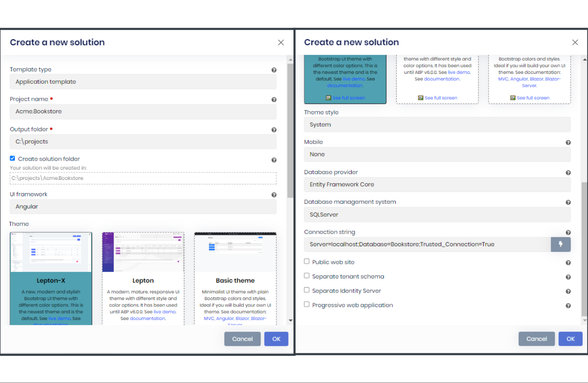The height and width of the screenshot is (383, 588).
Task: Click help icon for Database management system
Action: click(568, 202)
